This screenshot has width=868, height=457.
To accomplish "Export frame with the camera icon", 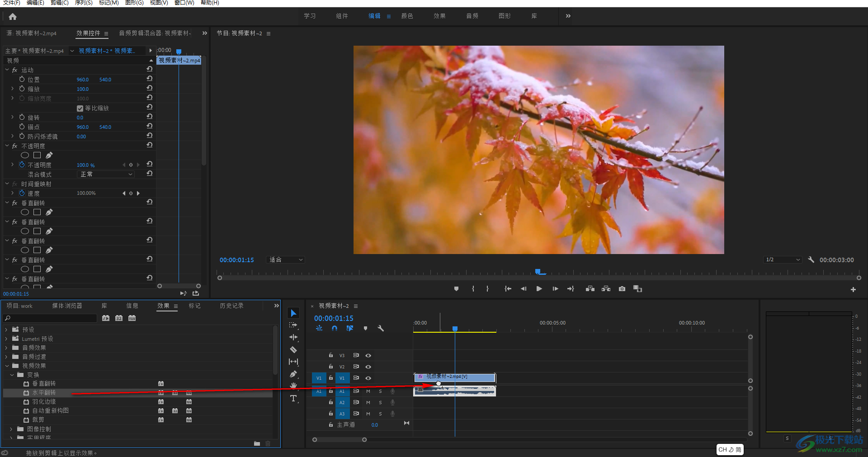I will (622, 289).
